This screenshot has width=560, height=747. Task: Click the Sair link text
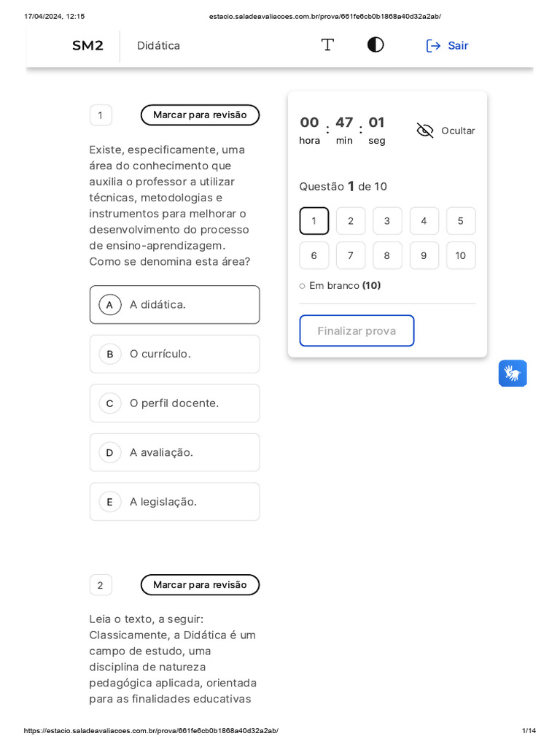tap(458, 46)
